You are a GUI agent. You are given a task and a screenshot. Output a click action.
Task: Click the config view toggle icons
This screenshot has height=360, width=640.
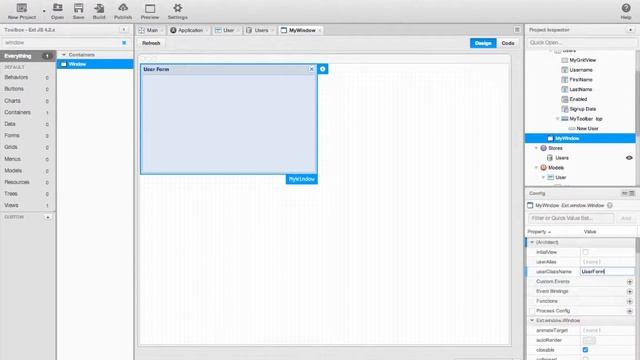tap(628, 193)
